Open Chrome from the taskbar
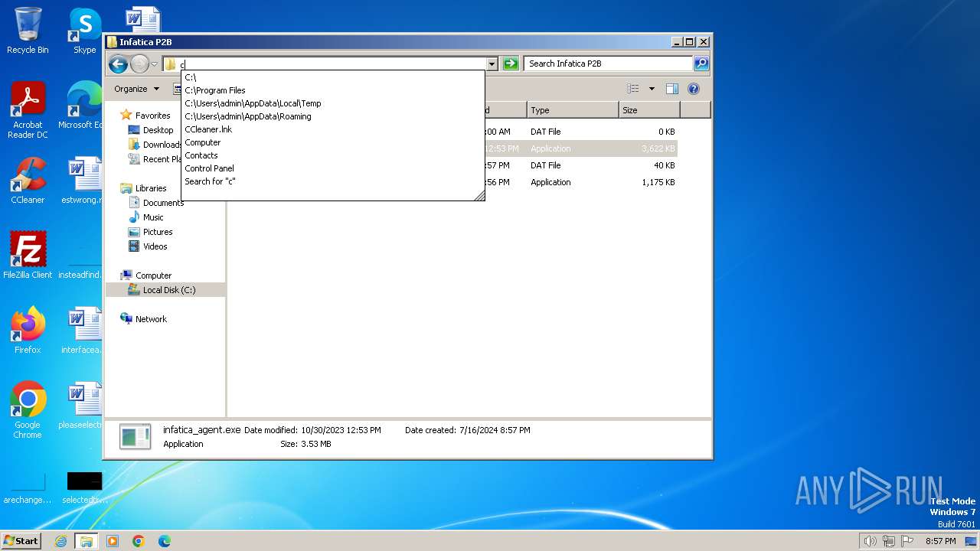The image size is (980, 551). 139,541
